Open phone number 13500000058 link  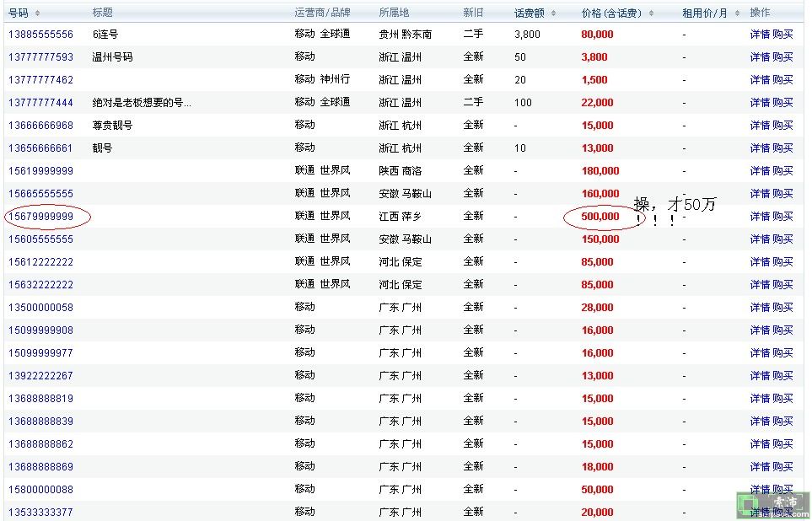point(40,308)
